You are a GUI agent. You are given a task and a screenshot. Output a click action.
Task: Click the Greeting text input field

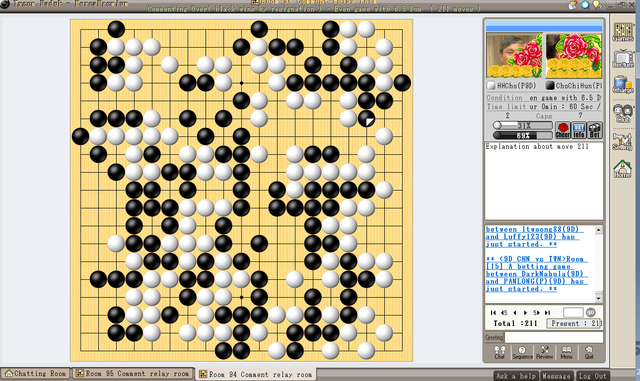pyautogui.click(x=554, y=337)
